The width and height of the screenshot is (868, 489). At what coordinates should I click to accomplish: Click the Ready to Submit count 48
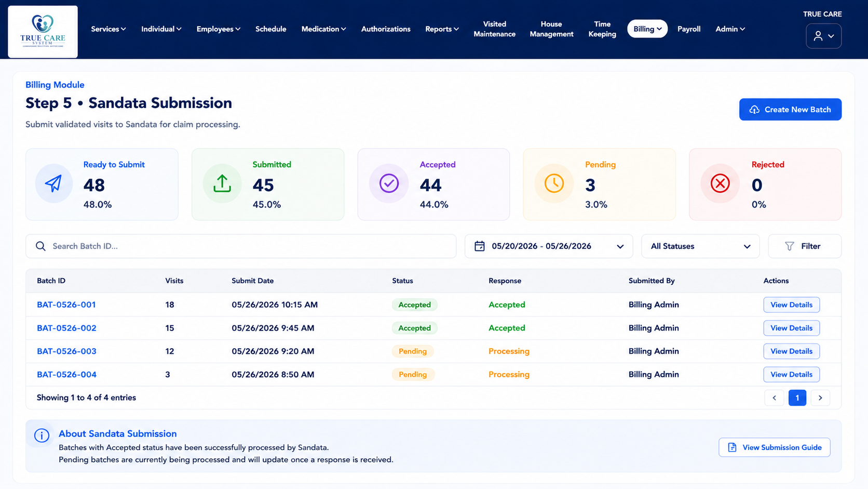point(94,185)
